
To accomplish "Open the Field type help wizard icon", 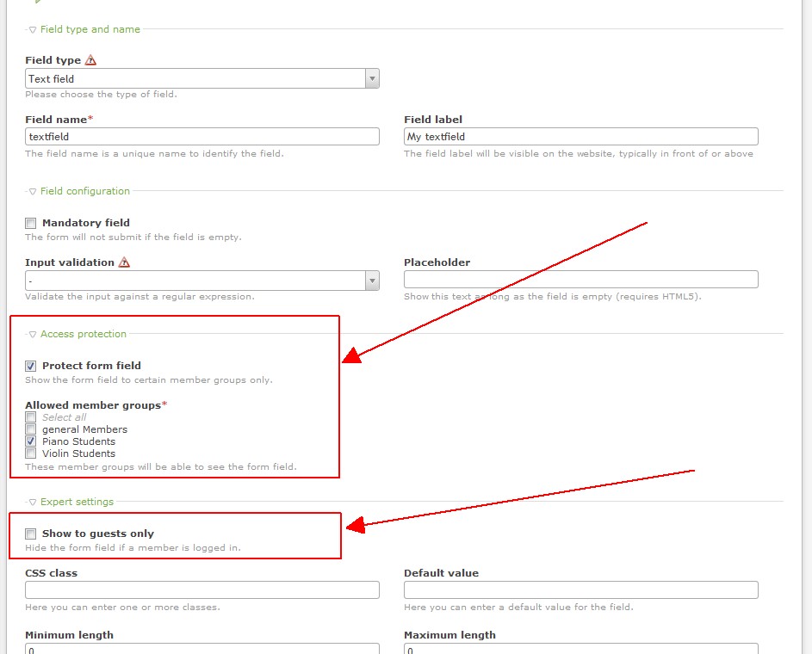I will [x=91, y=60].
